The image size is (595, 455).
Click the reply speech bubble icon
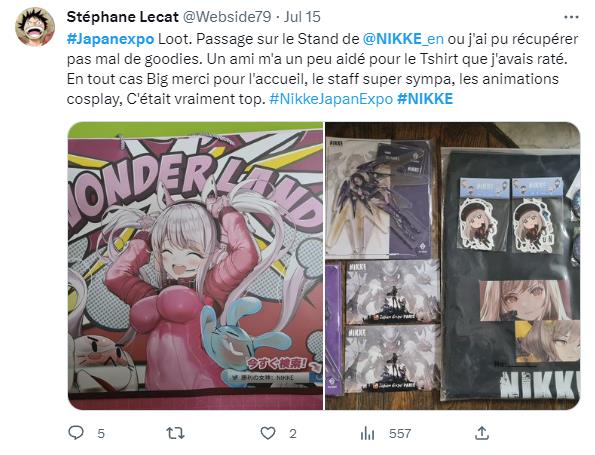click(x=76, y=433)
